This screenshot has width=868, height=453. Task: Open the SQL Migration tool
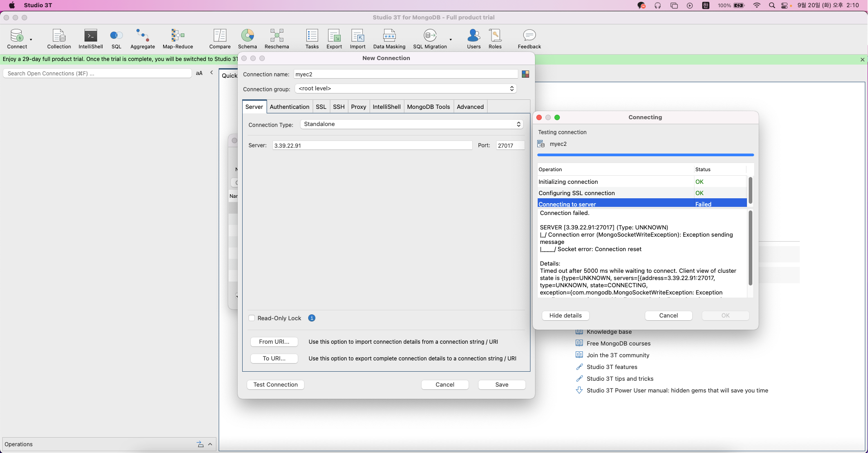(x=430, y=38)
